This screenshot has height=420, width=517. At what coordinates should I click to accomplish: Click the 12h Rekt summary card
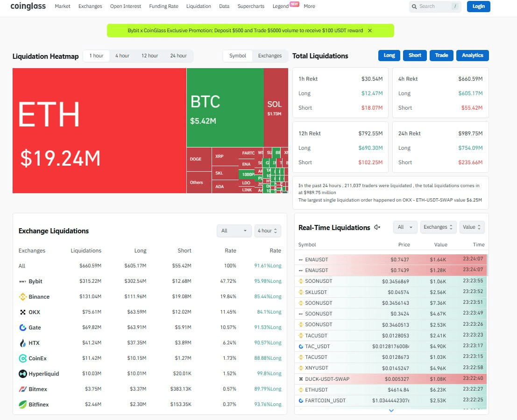[340, 147]
